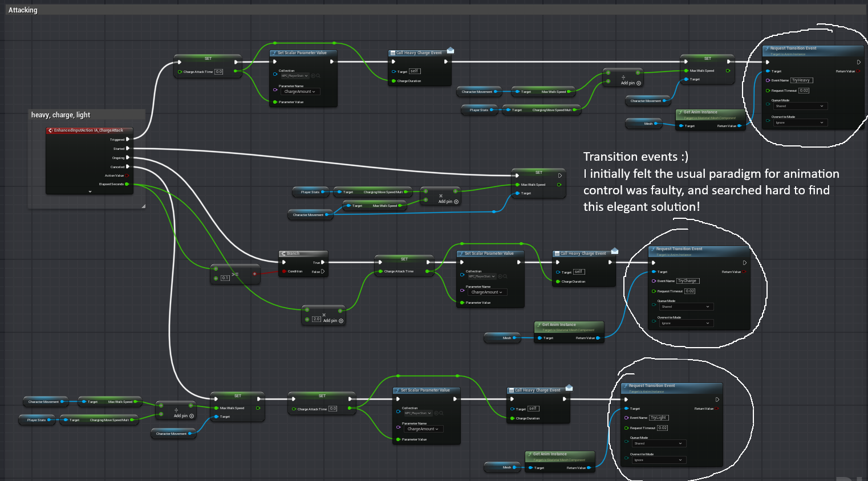Open ChargeAmount parameter dropdown in TryHeavy chain
868x481 pixels.
(x=301, y=92)
